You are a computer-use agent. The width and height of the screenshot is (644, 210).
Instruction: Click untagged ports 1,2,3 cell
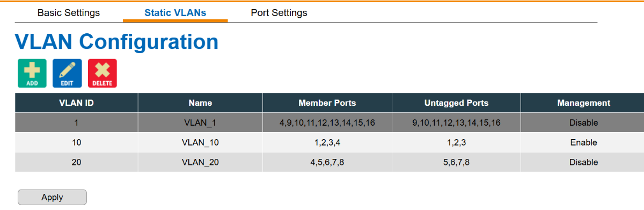point(456,142)
